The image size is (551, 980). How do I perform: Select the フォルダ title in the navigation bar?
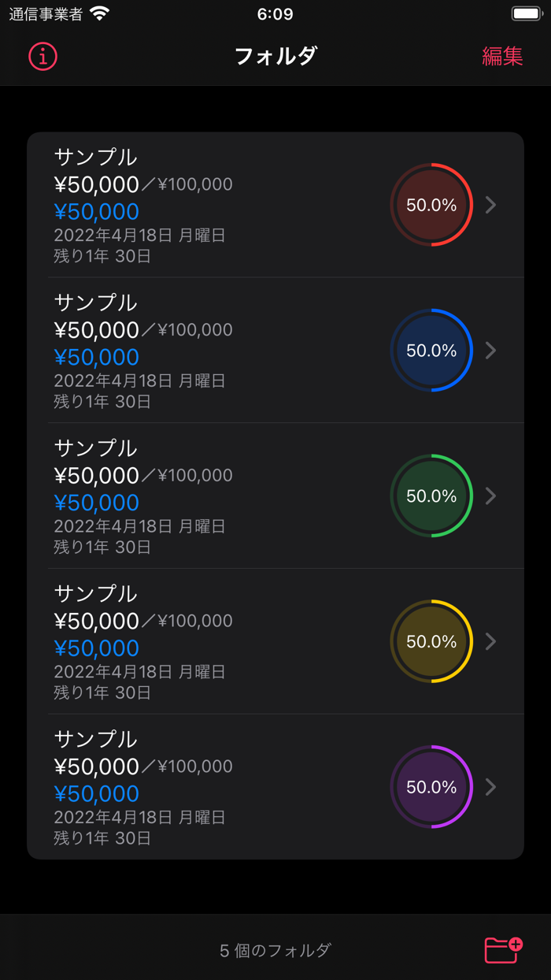point(275,56)
